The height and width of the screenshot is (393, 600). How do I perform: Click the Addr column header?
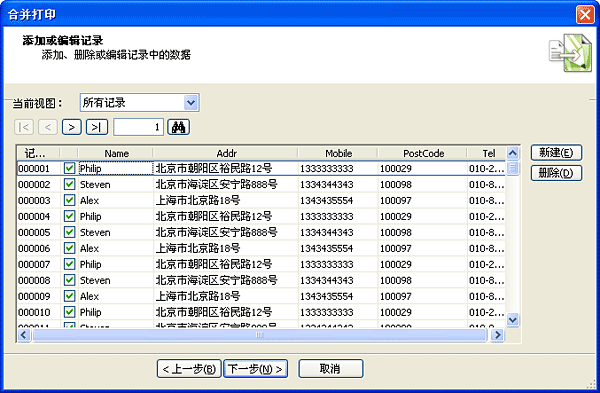point(226,153)
